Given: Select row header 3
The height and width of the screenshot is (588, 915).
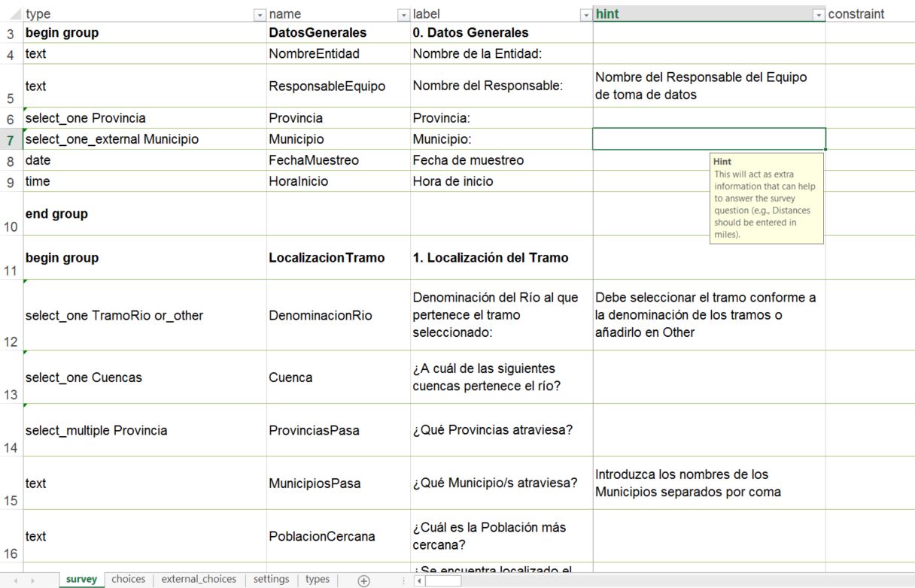Looking at the screenshot, I should coord(11,33).
